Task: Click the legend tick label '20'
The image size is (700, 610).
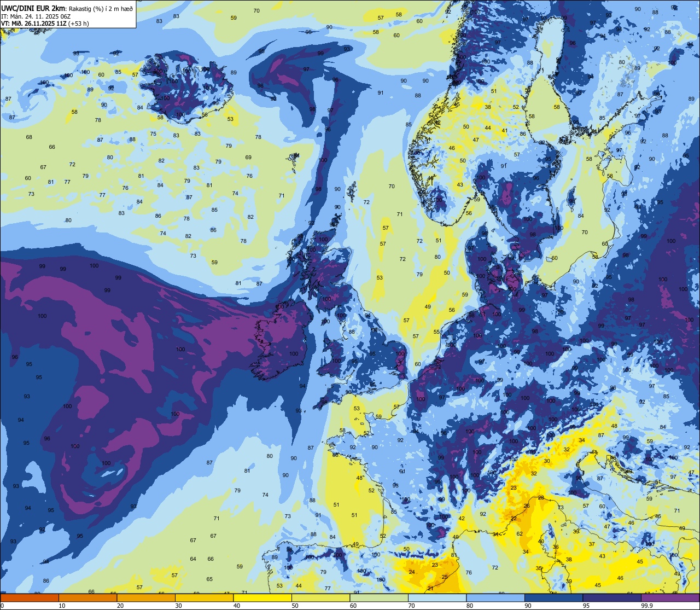Action: (x=120, y=605)
